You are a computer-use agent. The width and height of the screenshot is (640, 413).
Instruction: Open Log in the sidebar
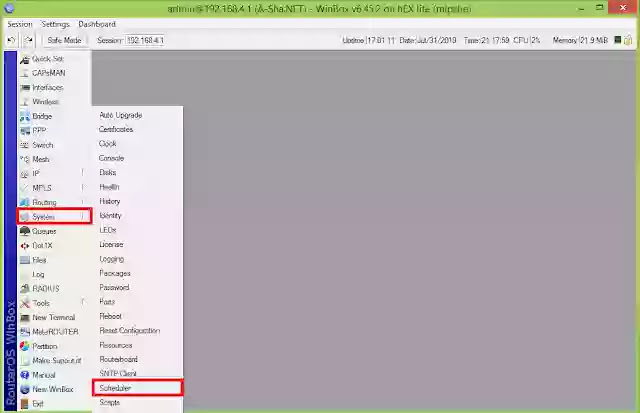[x=54, y=274]
